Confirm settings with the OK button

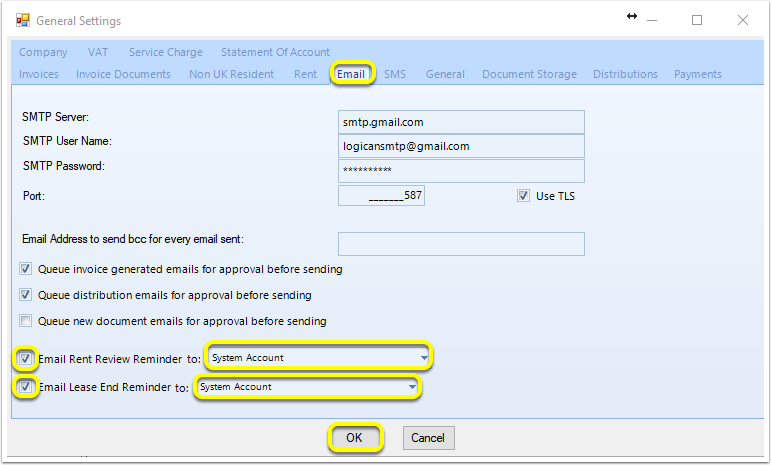point(354,437)
